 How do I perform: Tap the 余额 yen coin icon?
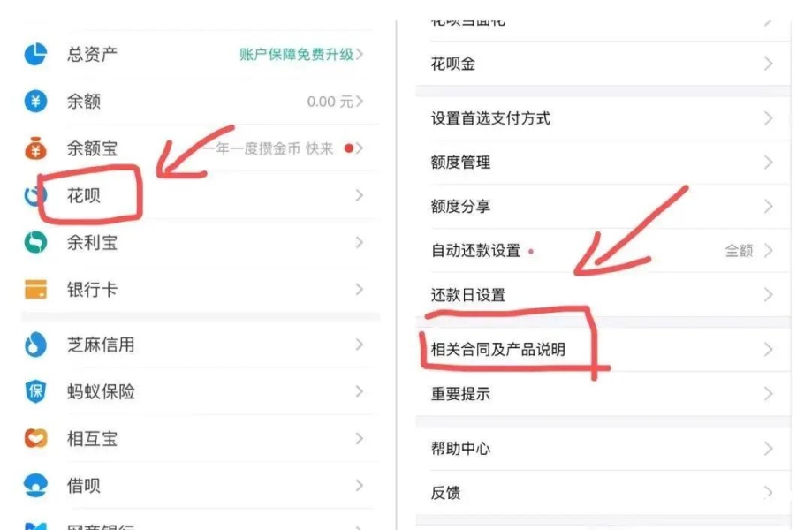click(35, 102)
